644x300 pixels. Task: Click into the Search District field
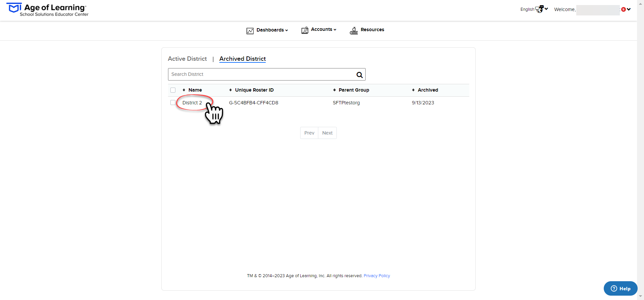[x=262, y=74]
